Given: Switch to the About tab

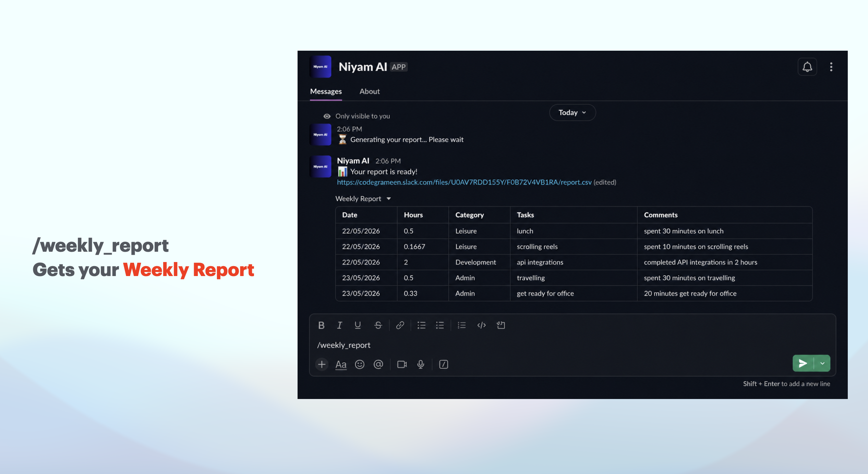Looking at the screenshot, I should pos(370,91).
